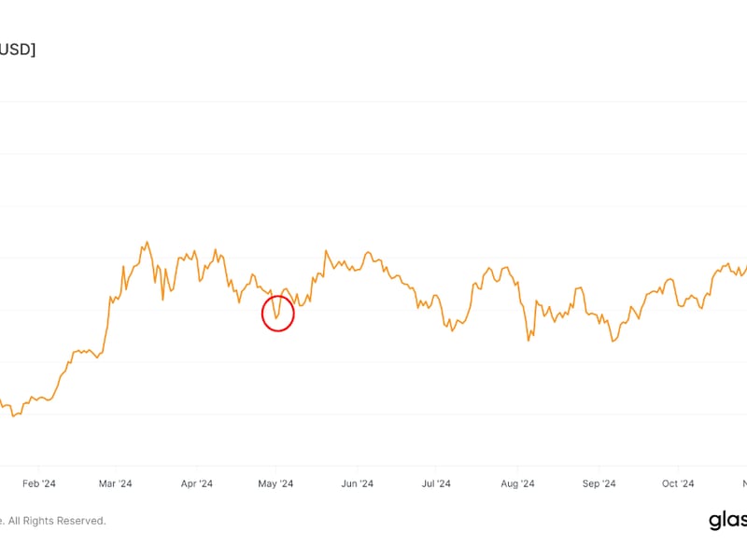The image size is (747, 560).
Task: Select the Feb '24 date label
Action: click(37, 483)
